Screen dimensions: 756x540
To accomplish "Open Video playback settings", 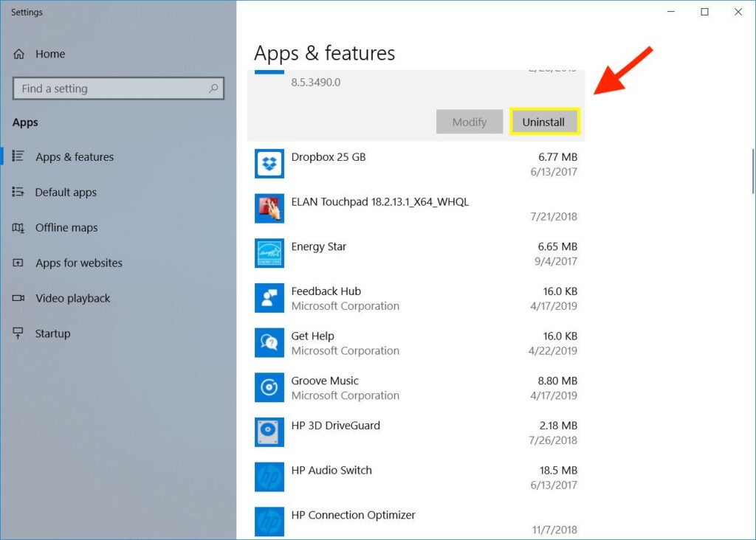I will click(x=72, y=299).
